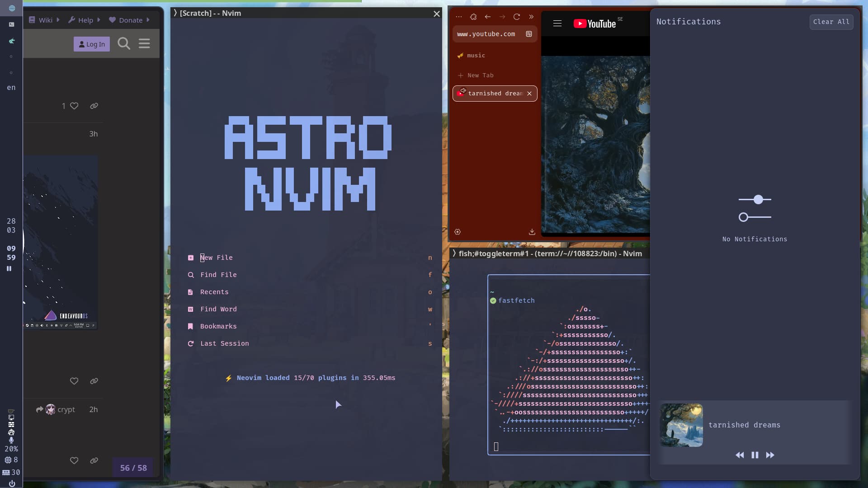Expand the arrow next to Donate
Image resolution: width=868 pixels, height=488 pixels.
[148, 20]
